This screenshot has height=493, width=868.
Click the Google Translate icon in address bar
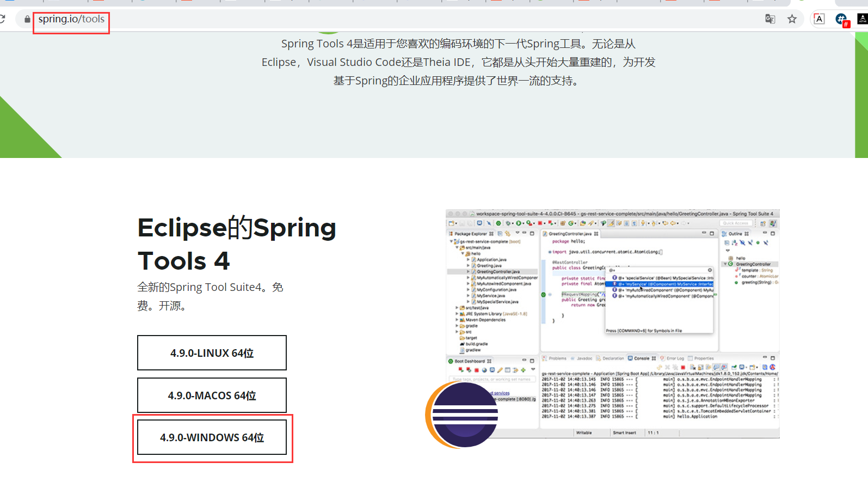[770, 19]
